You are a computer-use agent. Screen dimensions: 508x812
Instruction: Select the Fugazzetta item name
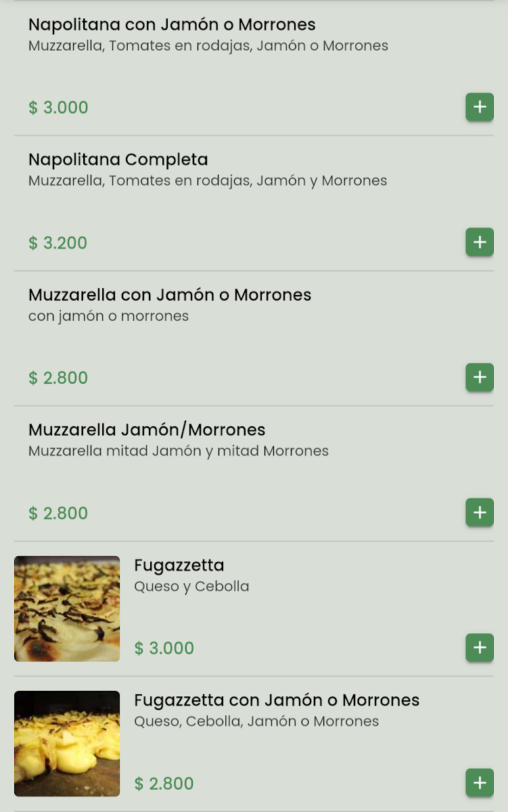(179, 565)
